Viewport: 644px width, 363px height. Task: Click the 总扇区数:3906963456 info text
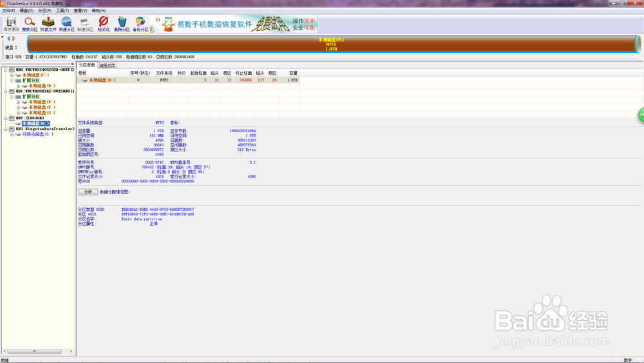click(x=175, y=57)
